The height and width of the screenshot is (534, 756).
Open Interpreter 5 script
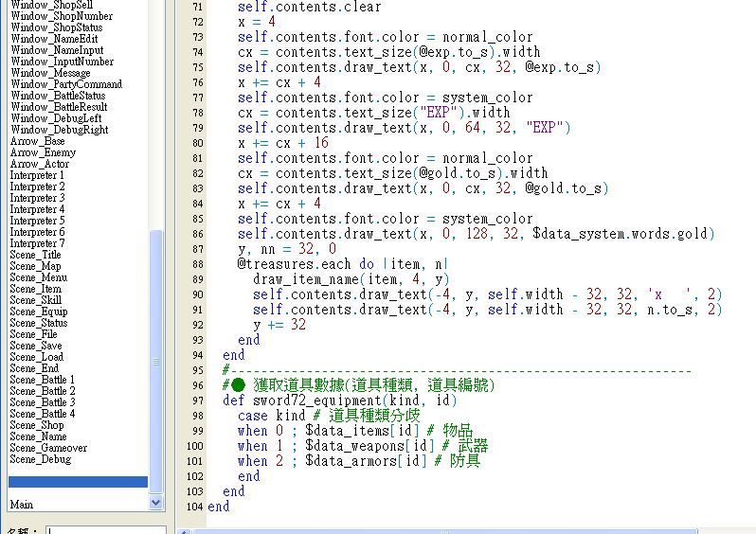point(37,221)
